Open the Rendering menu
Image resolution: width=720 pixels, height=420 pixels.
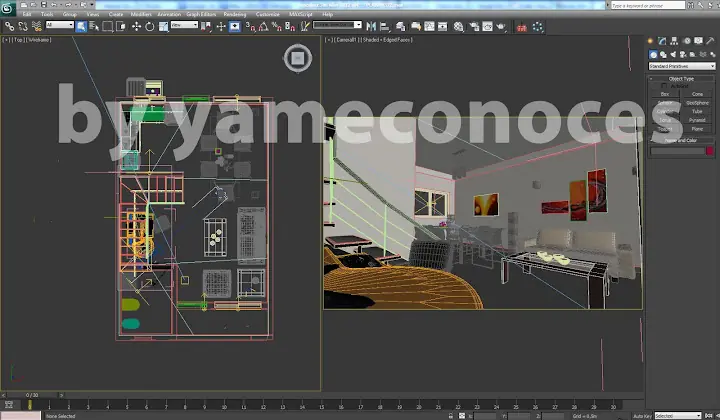(x=235, y=14)
